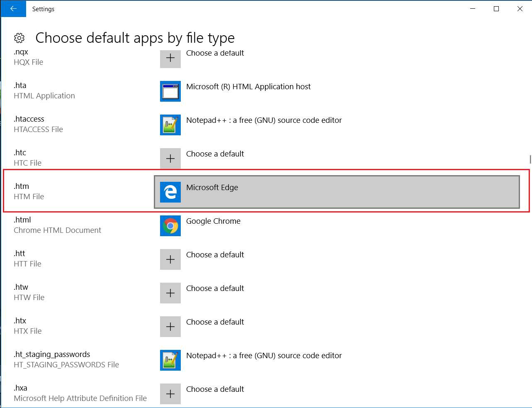Viewport: 532px width, 408px height.
Task: Click the Microsoft Edge icon for .htm
Action: pyautogui.click(x=170, y=192)
